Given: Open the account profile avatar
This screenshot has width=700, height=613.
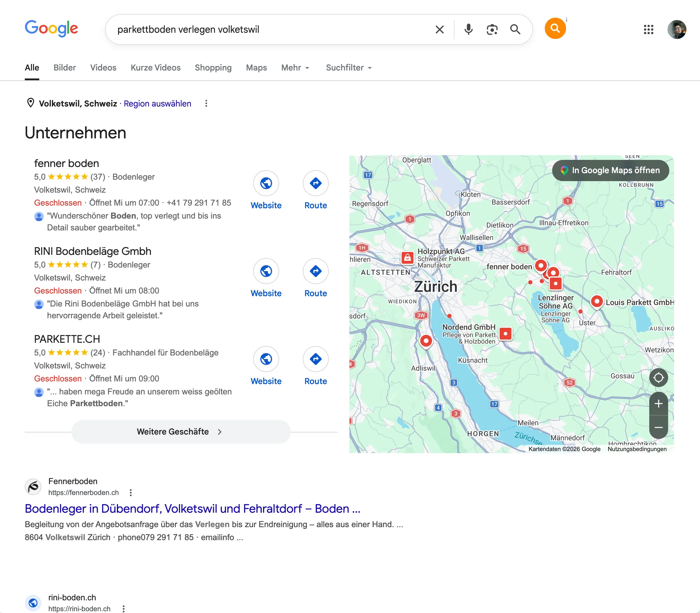Looking at the screenshot, I should coord(677,29).
